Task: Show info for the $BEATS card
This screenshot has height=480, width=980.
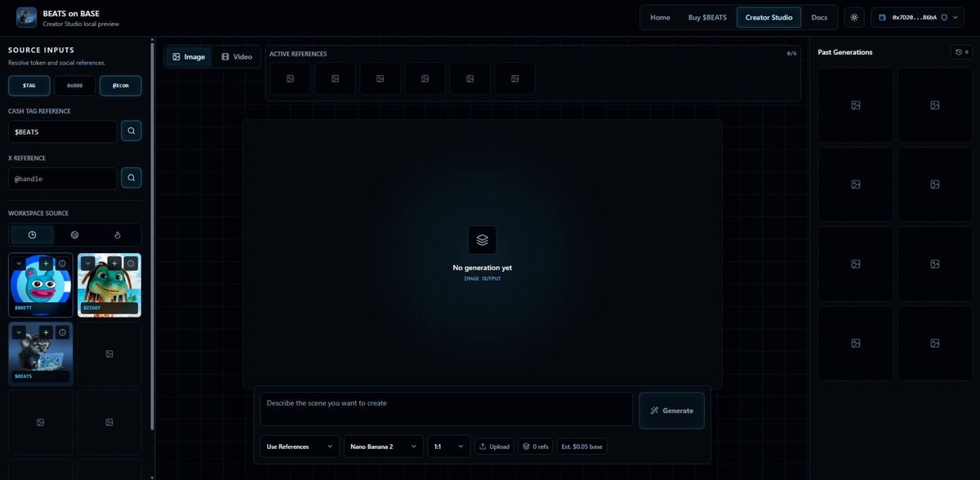Action: (x=62, y=332)
